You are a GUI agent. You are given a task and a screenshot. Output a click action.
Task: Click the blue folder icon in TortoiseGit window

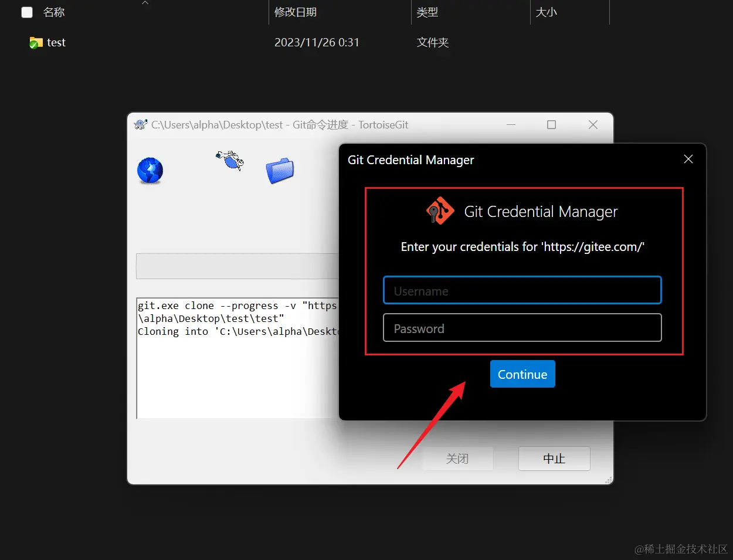pyautogui.click(x=280, y=170)
